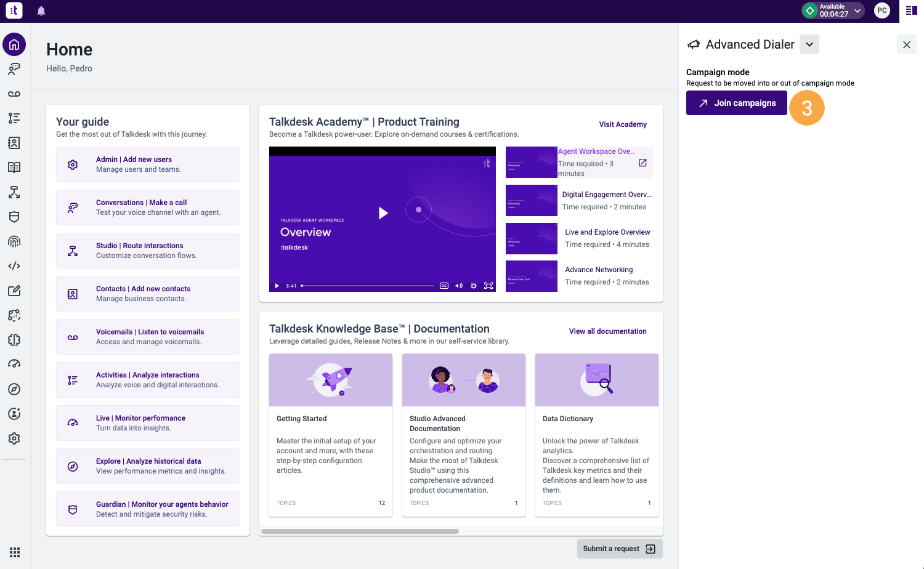The image size is (924, 569).
Task: Open Voicemails | Listen to voicemails guide
Action: click(148, 337)
